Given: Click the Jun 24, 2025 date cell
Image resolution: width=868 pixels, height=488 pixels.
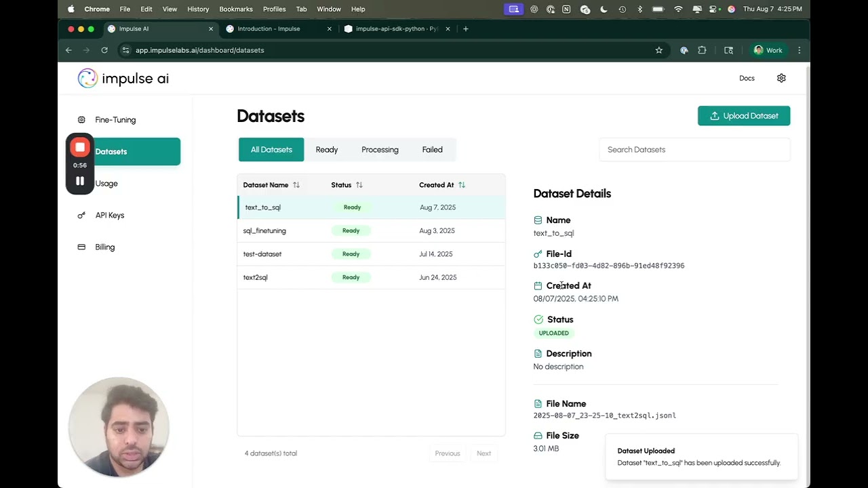Looking at the screenshot, I should [x=438, y=277].
